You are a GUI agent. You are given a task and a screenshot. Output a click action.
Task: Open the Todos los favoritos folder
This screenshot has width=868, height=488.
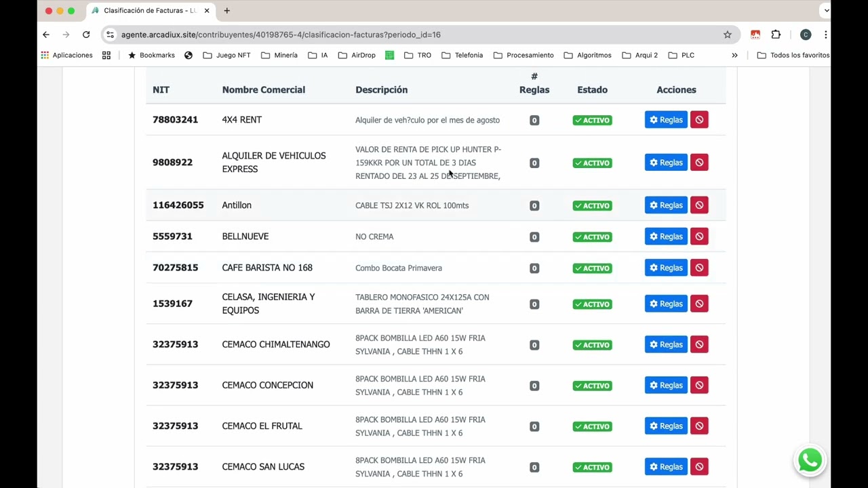point(793,55)
